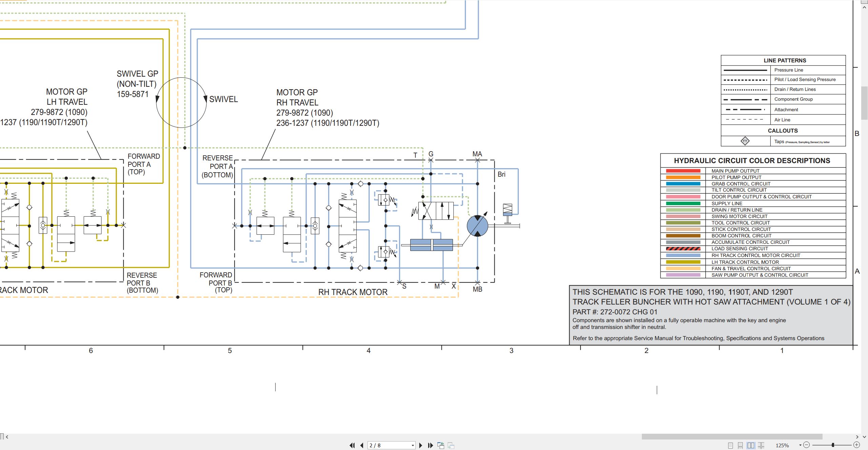Screen dimensions: 868x450
Task: Click the scroll right arrow
Action: 857,437
